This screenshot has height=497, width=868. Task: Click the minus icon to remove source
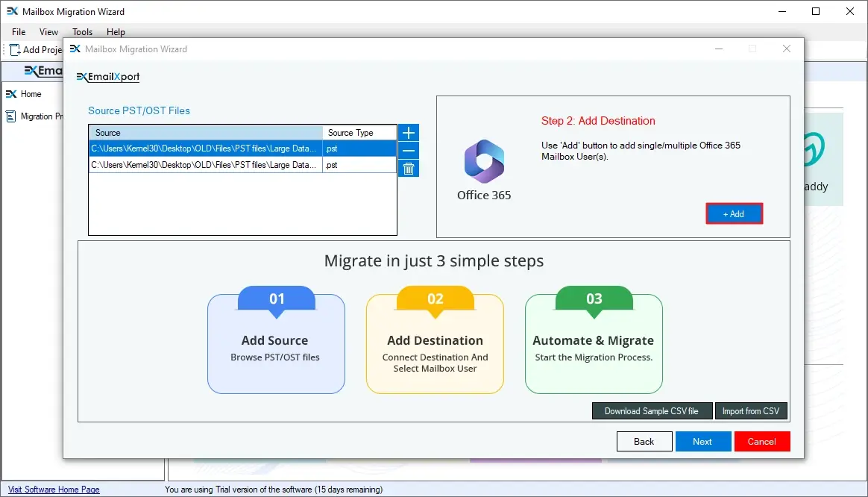pos(409,151)
